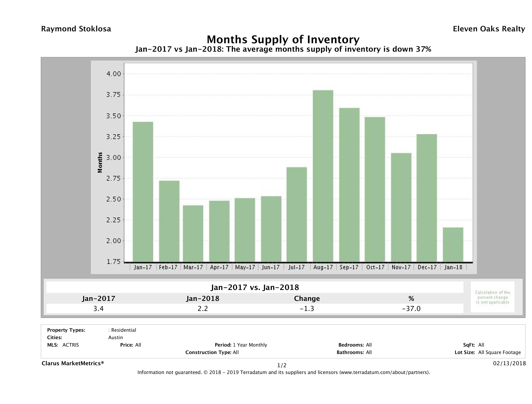The width and height of the screenshot is (532, 404).
Task: Click the Sep-17 axis label
Action: (349, 267)
